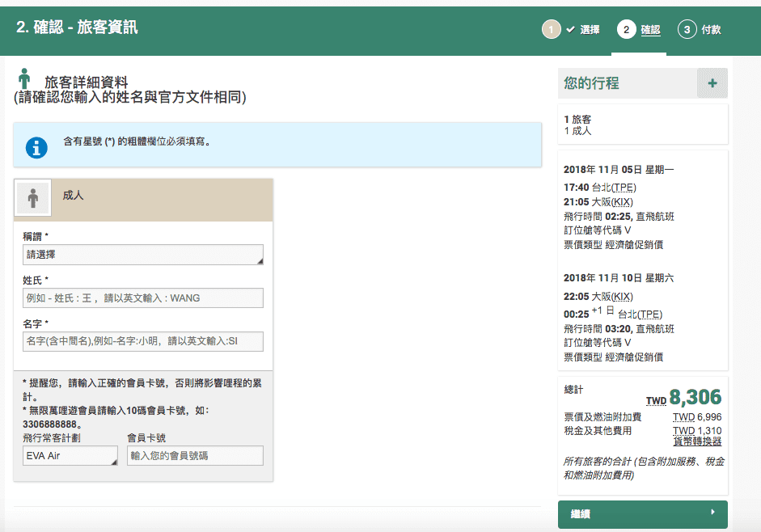
Task: Click the 2. 確認 - 旅客資訊 page title
Action: 77,27
